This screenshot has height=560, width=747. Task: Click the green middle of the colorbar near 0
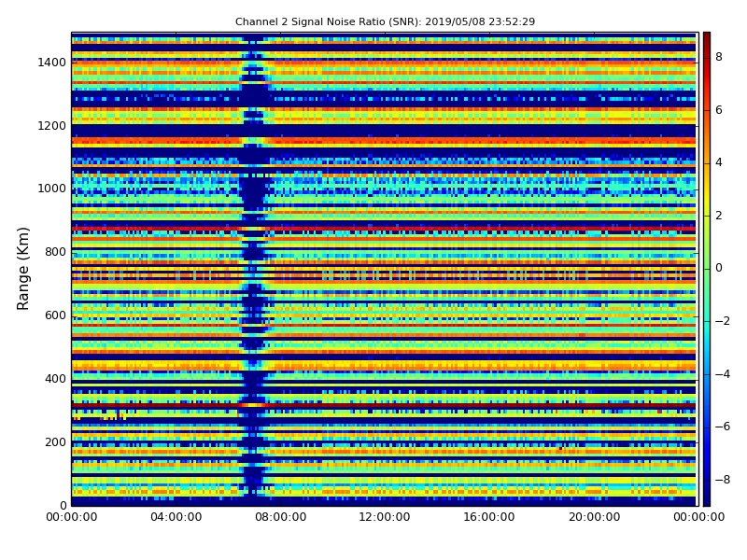pyautogui.click(x=707, y=269)
